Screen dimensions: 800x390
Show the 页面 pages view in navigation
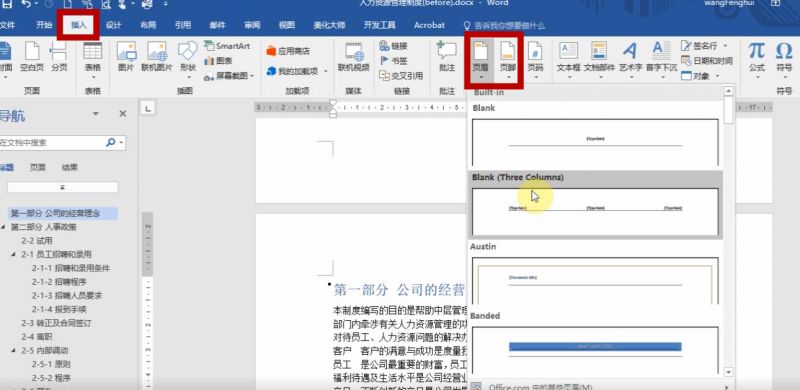(37, 167)
